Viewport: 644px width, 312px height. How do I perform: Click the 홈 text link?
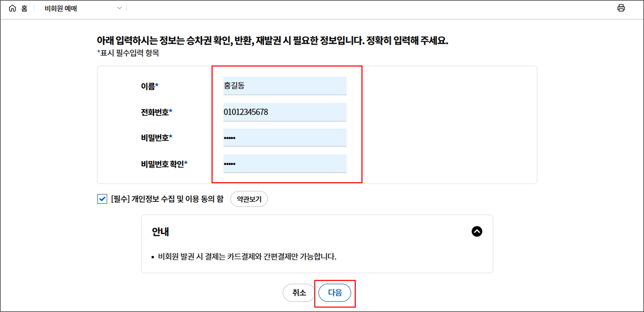click(x=24, y=9)
